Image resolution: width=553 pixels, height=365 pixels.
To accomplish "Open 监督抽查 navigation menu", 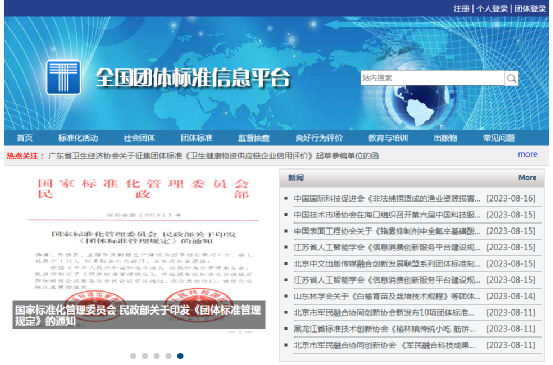I will (254, 138).
